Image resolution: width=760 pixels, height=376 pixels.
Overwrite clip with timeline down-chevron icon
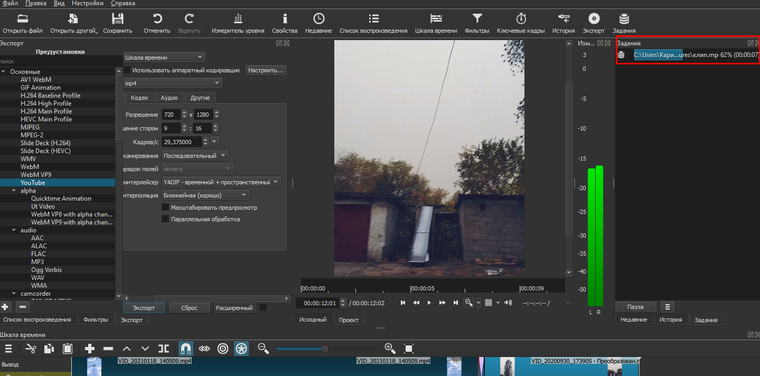(x=145, y=348)
